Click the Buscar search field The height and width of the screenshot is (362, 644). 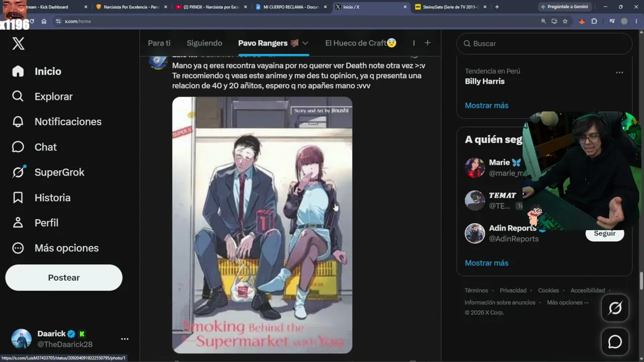pyautogui.click(x=544, y=44)
